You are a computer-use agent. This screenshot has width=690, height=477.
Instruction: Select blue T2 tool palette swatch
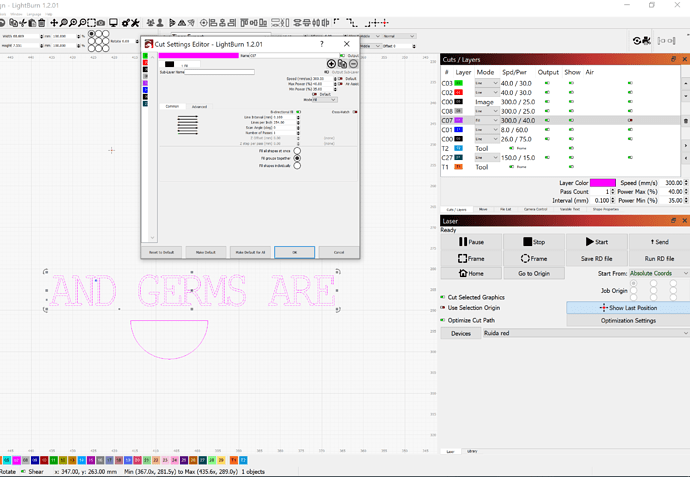pos(243,460)
